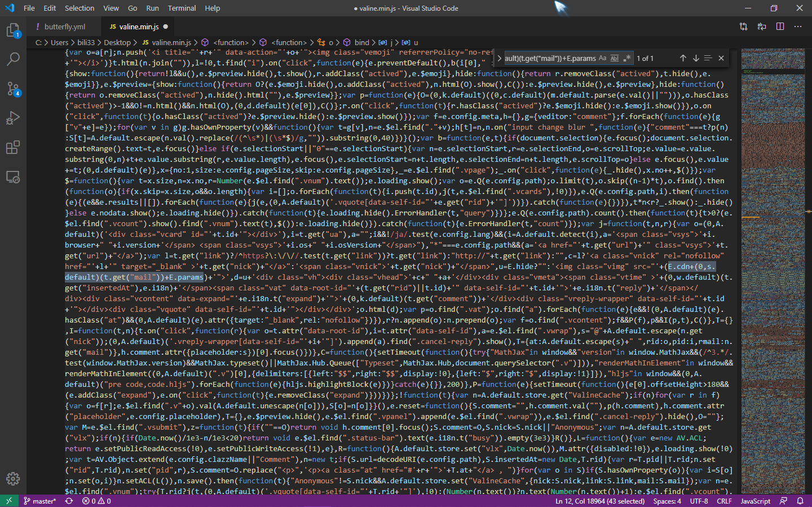
Task: Open the Terminal menu
Action: 182,8
